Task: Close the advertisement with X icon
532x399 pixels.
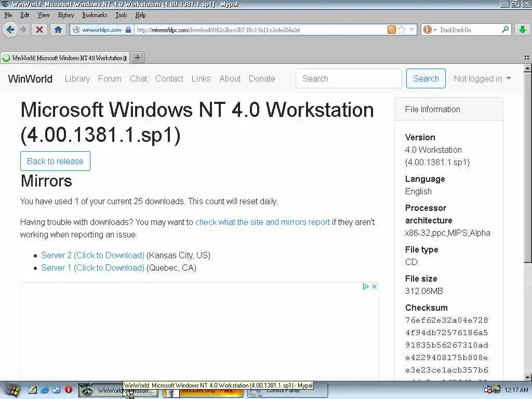Action: coord(374,287)
